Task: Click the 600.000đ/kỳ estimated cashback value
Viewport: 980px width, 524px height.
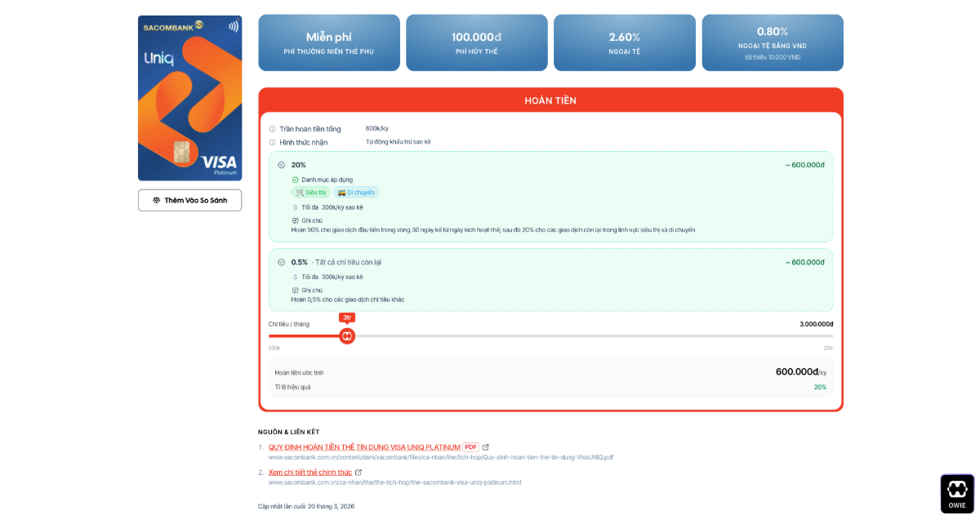Action: point(801,372)
